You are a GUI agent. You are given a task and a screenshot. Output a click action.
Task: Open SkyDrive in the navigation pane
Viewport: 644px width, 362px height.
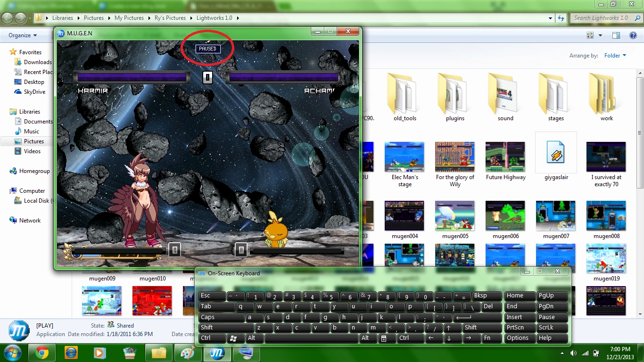pos(30,92)
